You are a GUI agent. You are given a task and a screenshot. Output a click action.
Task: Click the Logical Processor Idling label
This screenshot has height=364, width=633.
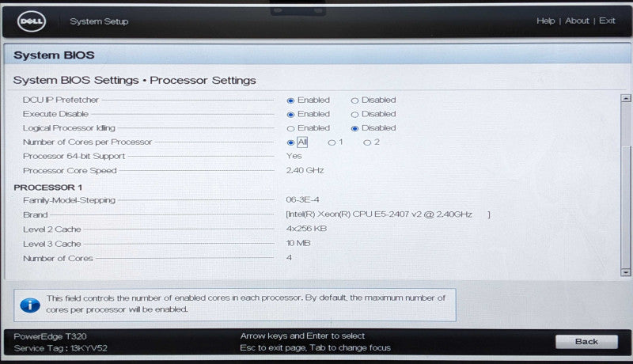pos(69,128)
